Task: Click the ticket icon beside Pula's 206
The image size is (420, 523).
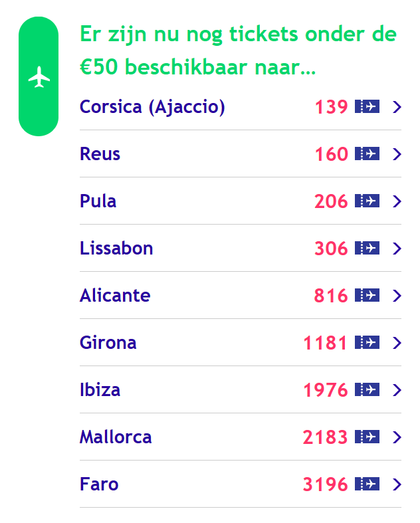Action: [x=367, y=201]
